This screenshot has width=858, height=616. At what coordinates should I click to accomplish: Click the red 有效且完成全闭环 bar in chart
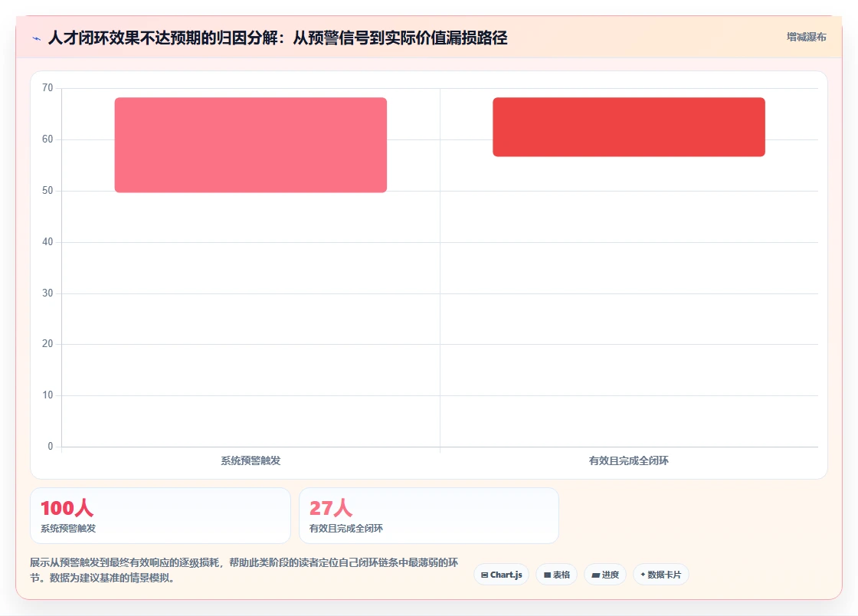[629, 127]
